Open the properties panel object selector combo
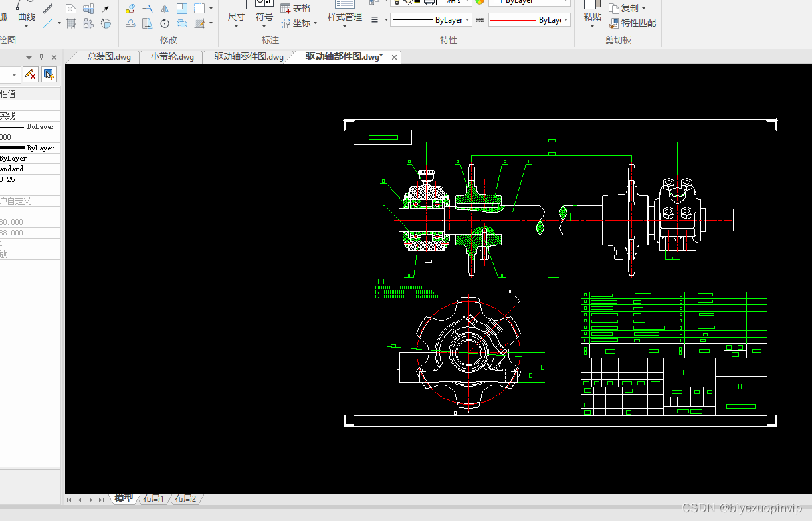This screenshot has height=521, width=812. pyautogui.click(x=9, y=74)
